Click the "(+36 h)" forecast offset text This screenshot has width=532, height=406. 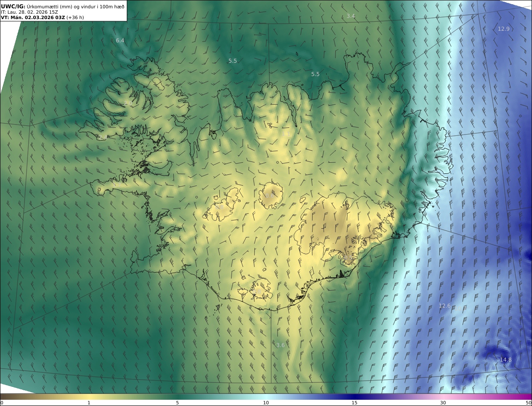point(75,17)
